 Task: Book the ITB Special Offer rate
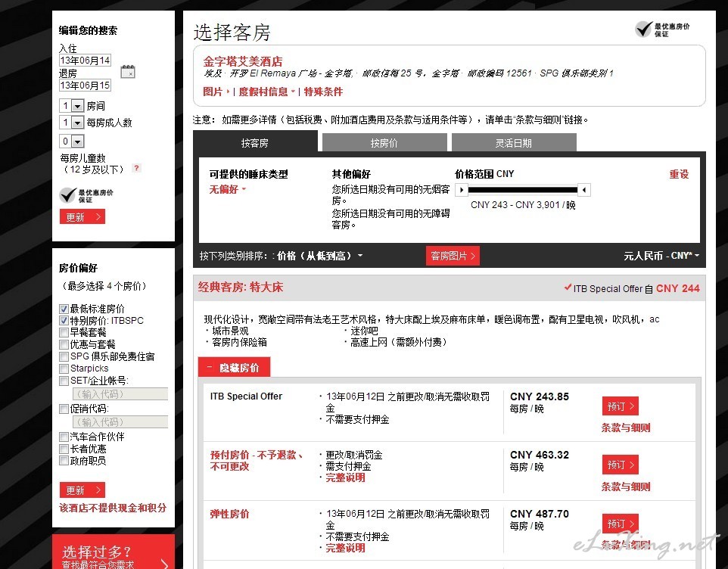pos(621,406)
